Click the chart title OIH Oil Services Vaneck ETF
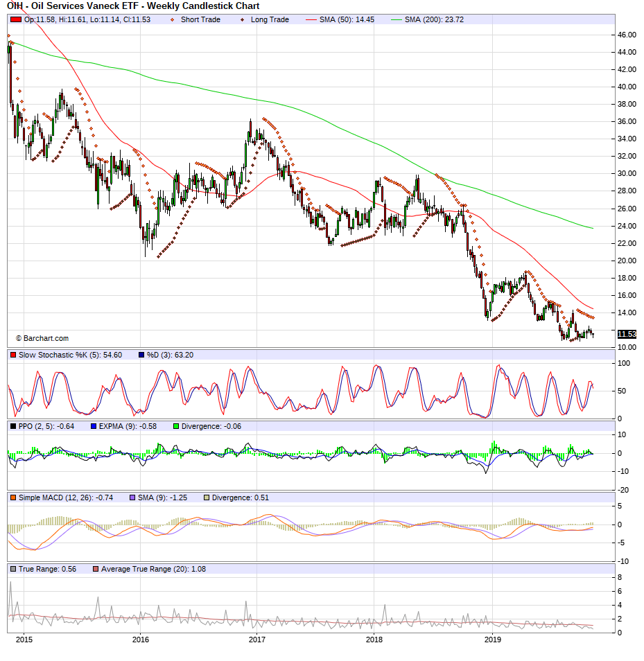The height and width of the screenshot is (661, 644). [133, 6]
